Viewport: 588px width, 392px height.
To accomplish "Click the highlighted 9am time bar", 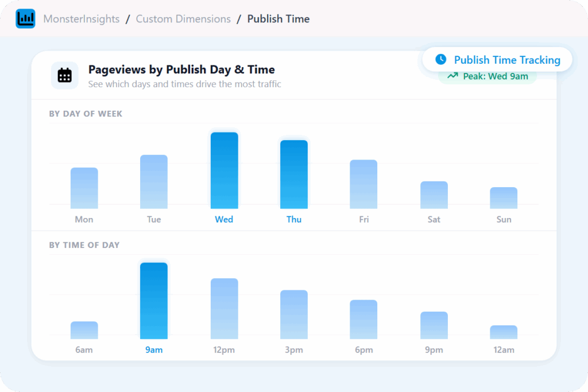I will [x=154, y=301].
